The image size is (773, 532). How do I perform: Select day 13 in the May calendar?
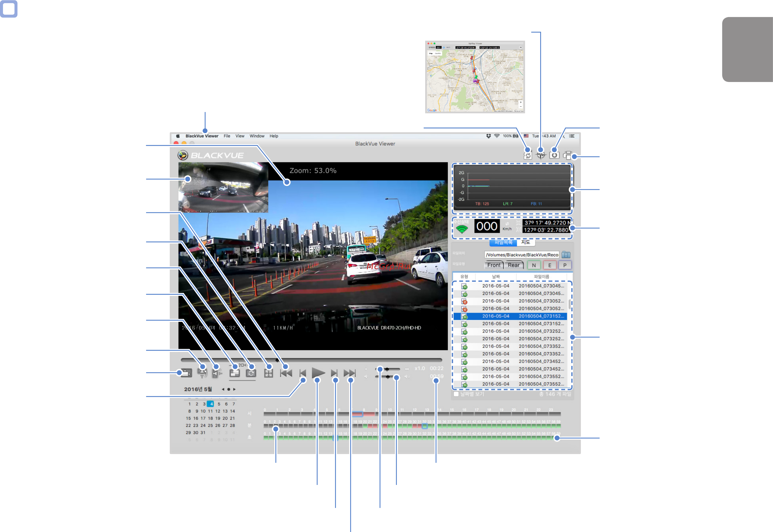coord(225,411)
